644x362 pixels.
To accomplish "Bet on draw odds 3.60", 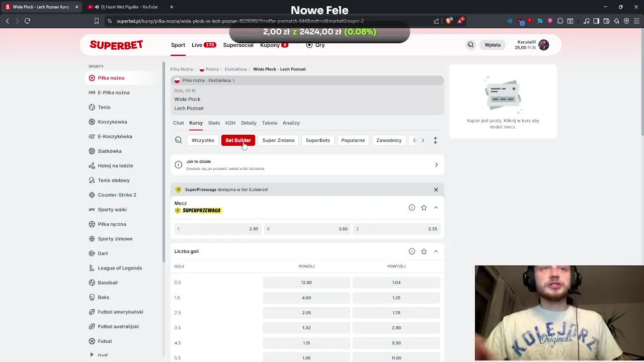I will [x=307, y=229].
